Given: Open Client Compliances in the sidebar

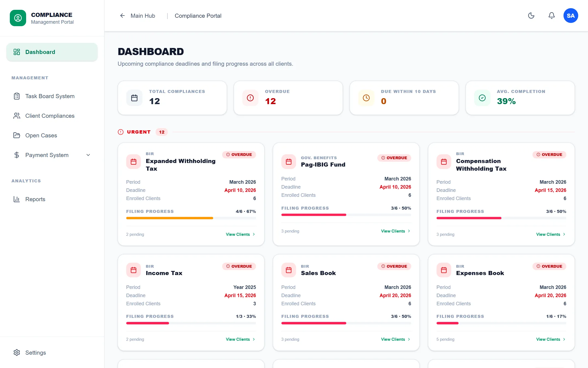Looking at the screenshot, I should (52, 116).
